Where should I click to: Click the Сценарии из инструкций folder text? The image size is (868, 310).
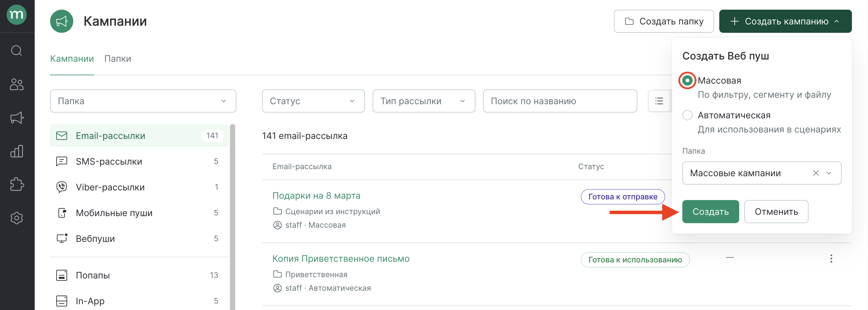(x=332, y=211)
